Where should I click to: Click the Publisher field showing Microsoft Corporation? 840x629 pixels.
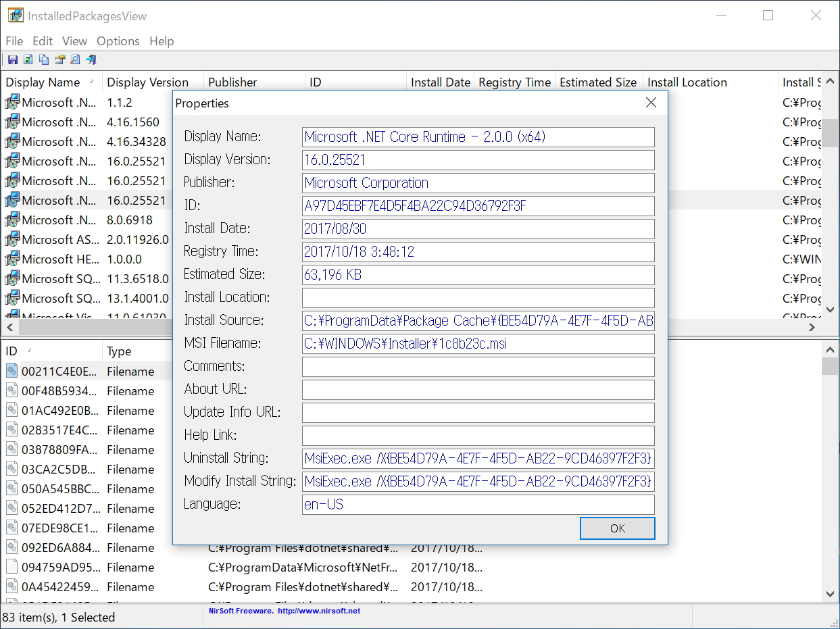478,182
